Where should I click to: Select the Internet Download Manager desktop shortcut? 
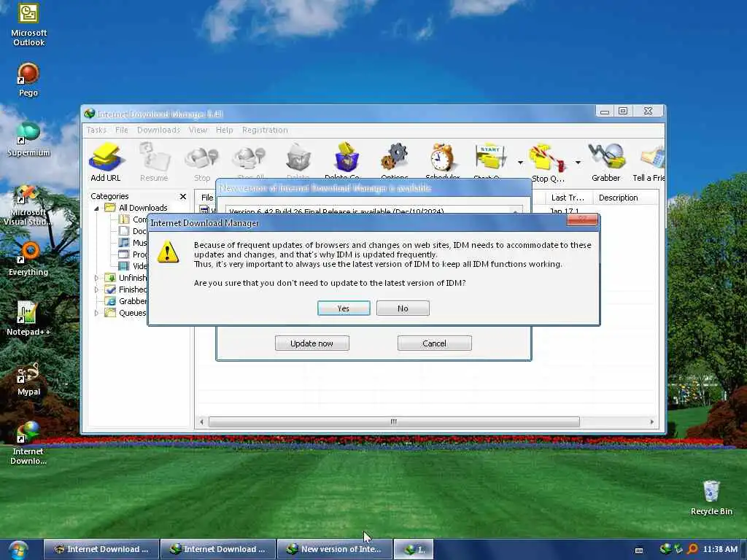click(28, 443)
